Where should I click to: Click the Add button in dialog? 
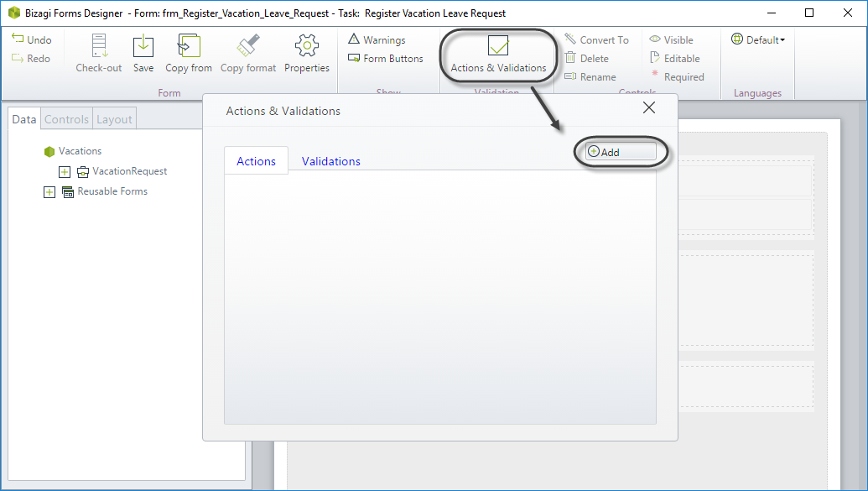[621, 151]
